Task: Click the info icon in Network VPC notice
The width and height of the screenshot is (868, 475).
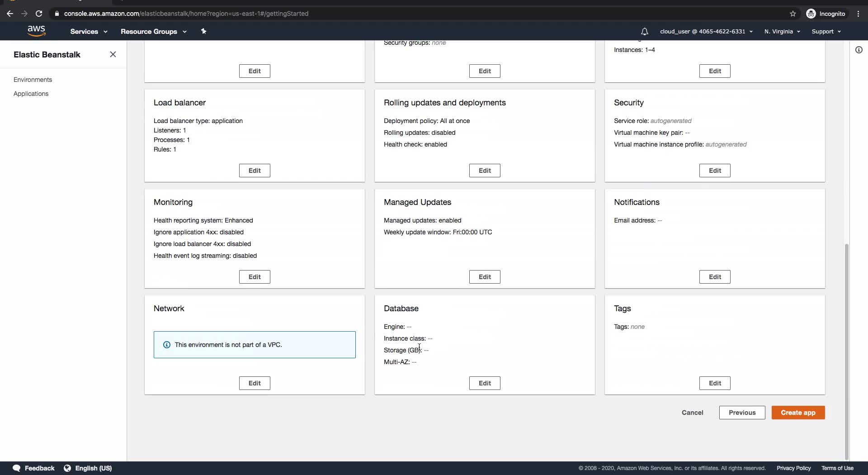Action: (167, 345)
